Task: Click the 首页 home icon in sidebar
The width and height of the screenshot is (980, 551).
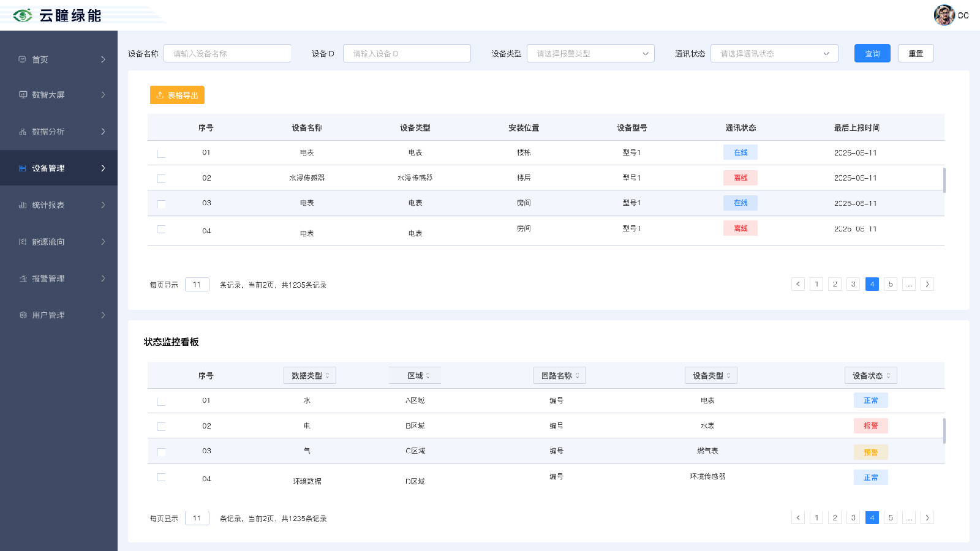Action: [x=23, y=59]
